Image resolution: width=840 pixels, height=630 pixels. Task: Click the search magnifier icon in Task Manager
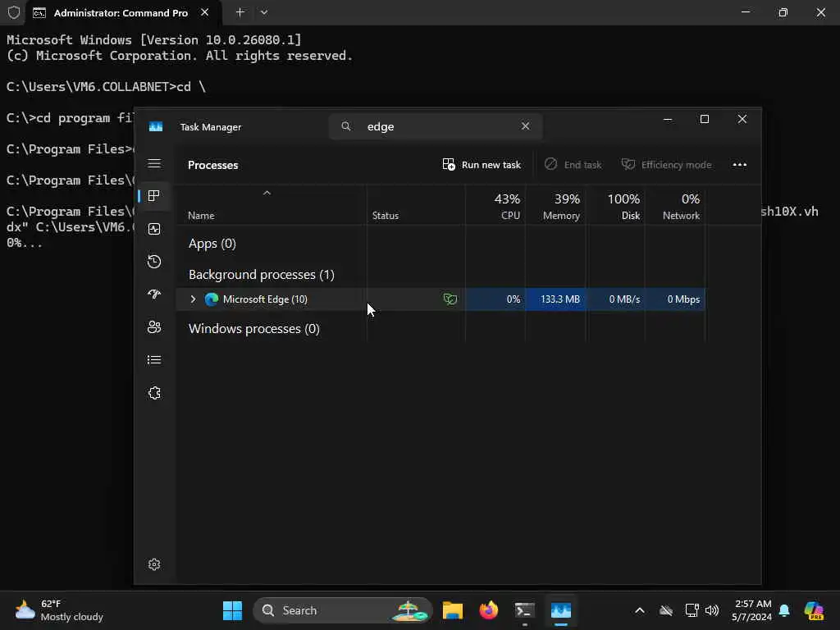[x=346, y=126]
